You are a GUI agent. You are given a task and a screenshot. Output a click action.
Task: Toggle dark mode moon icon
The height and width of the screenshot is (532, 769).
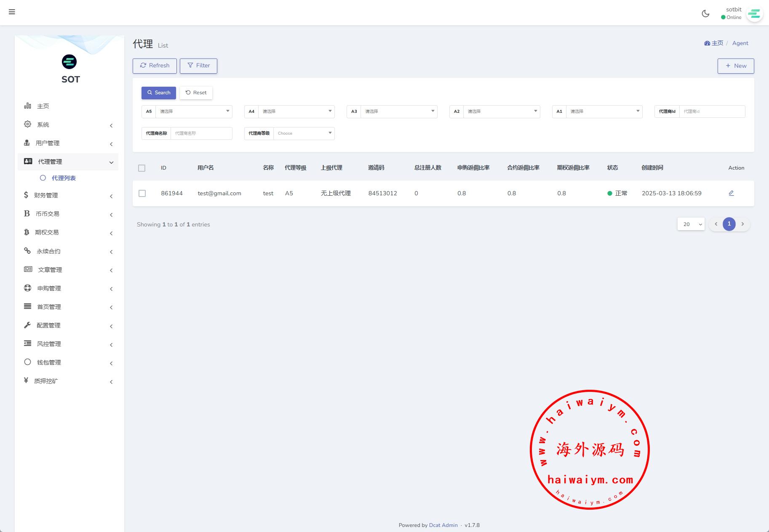(x=705, y=13)
